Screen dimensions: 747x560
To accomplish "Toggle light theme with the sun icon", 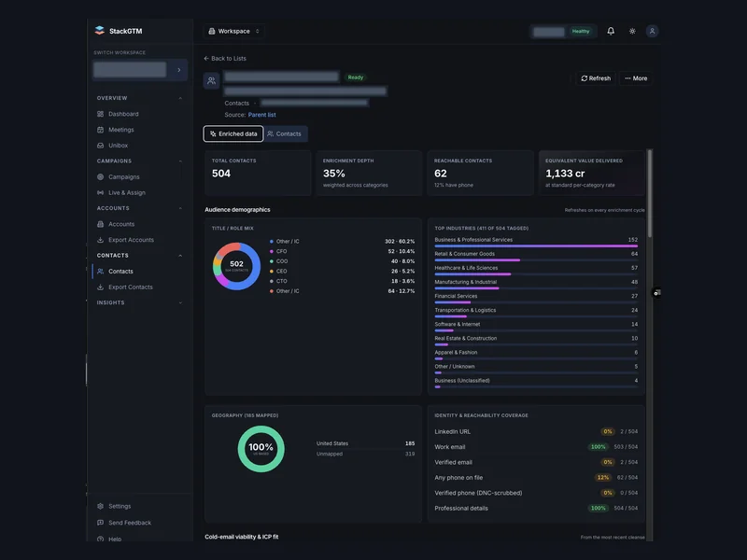I will (x=632, y=31).
